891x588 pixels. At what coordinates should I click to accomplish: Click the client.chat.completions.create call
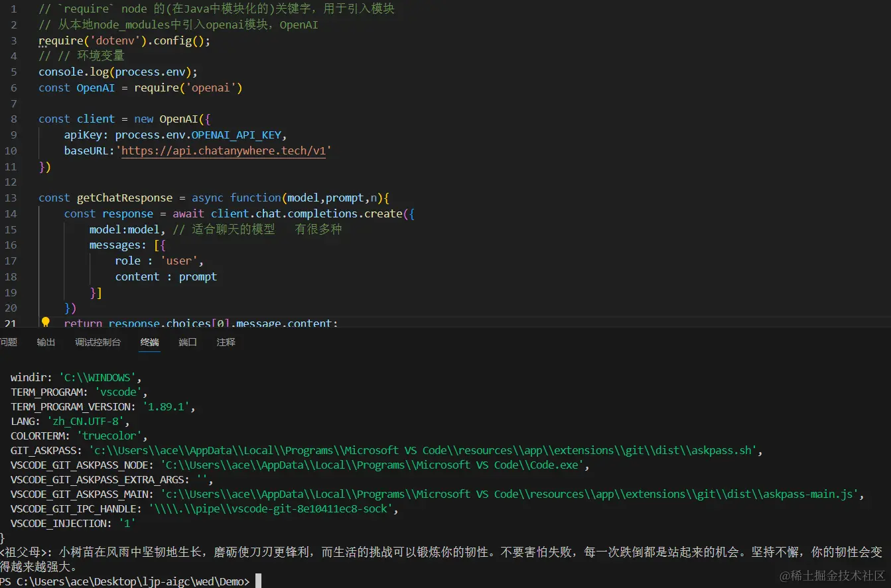click(x=307, y=213)
